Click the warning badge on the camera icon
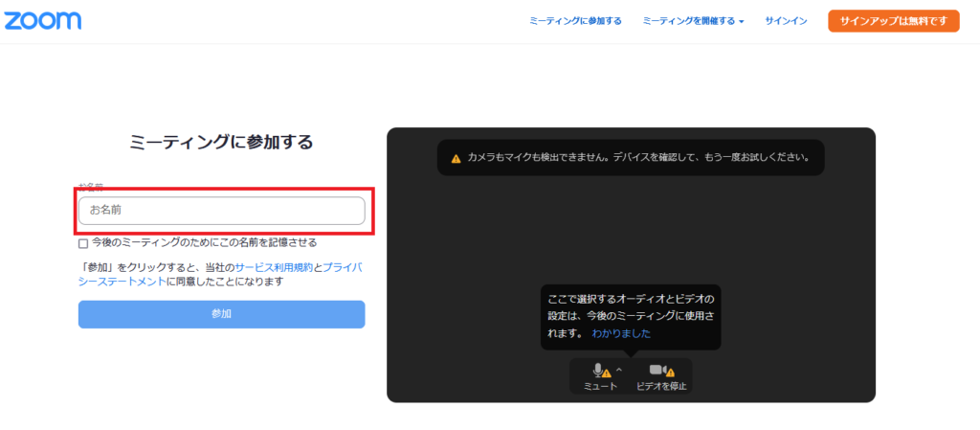Viewport: 980px width, 430px height. point(670,373)
